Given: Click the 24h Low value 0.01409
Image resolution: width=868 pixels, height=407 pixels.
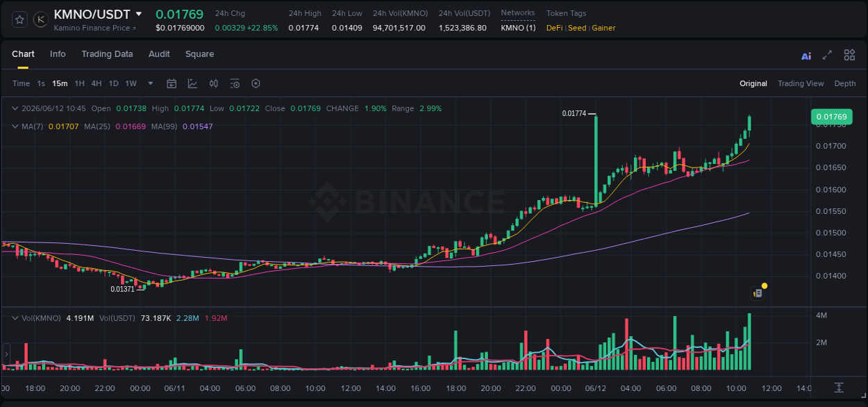Looking at the screenshot, I should click(x=347, y=28).
